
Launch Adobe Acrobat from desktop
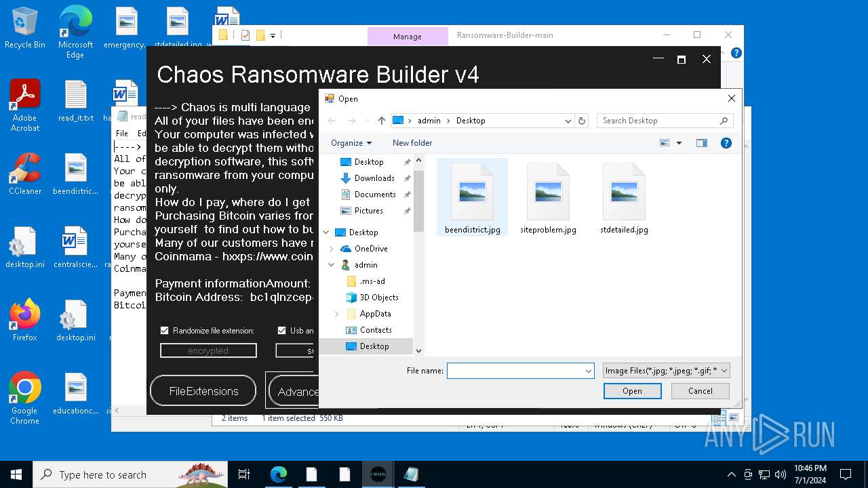pos(25,105)
